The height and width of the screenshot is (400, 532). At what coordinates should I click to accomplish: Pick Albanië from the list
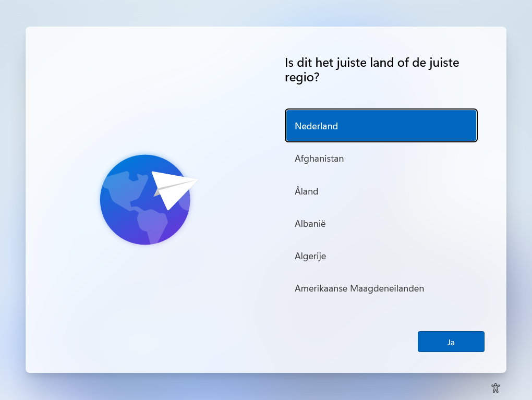tap(381, 224)
